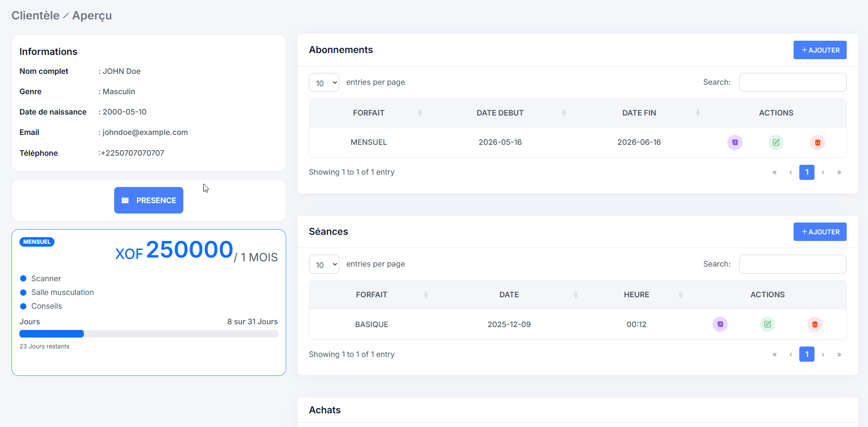Go to next page in Abonnements pagination
This screenshot has width=868, height=427.
click(823, 172)
